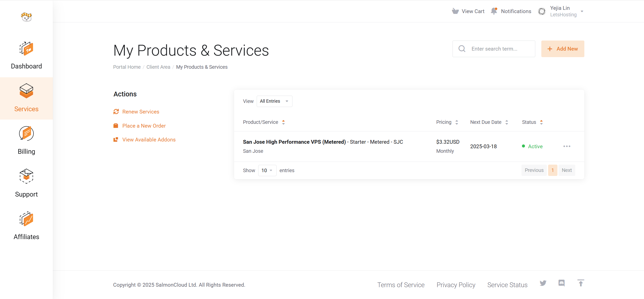This screenshot has height=299, width=644.
Task: Click Client Area in breadcrumb
Action: pyautogui.click(x=158, y=67)
